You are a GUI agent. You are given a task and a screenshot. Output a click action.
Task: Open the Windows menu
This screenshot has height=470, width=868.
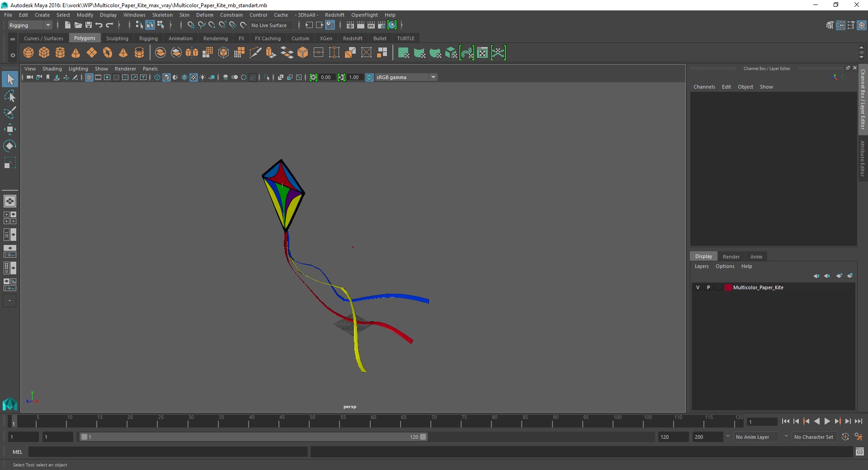(134, 15)
